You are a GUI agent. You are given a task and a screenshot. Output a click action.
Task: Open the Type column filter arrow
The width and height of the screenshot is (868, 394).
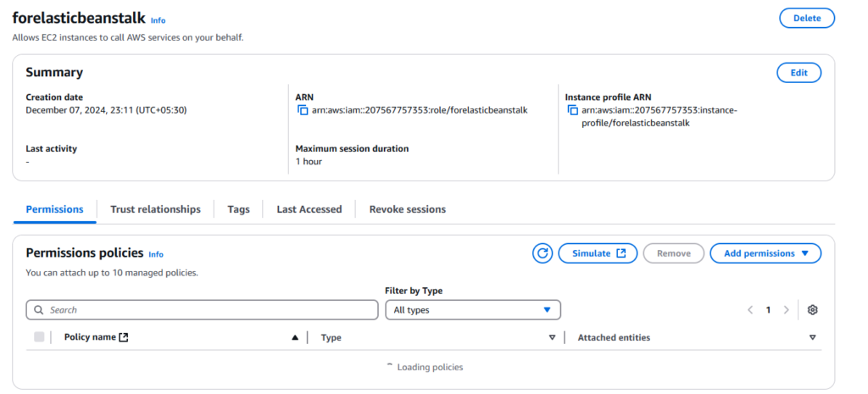(x=552, y=337)
